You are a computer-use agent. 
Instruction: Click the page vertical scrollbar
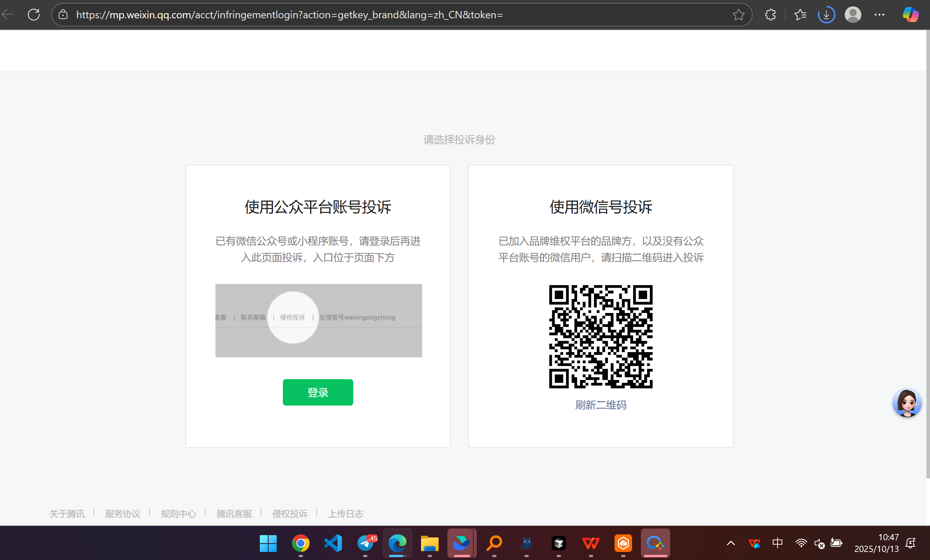pos(927,253)
